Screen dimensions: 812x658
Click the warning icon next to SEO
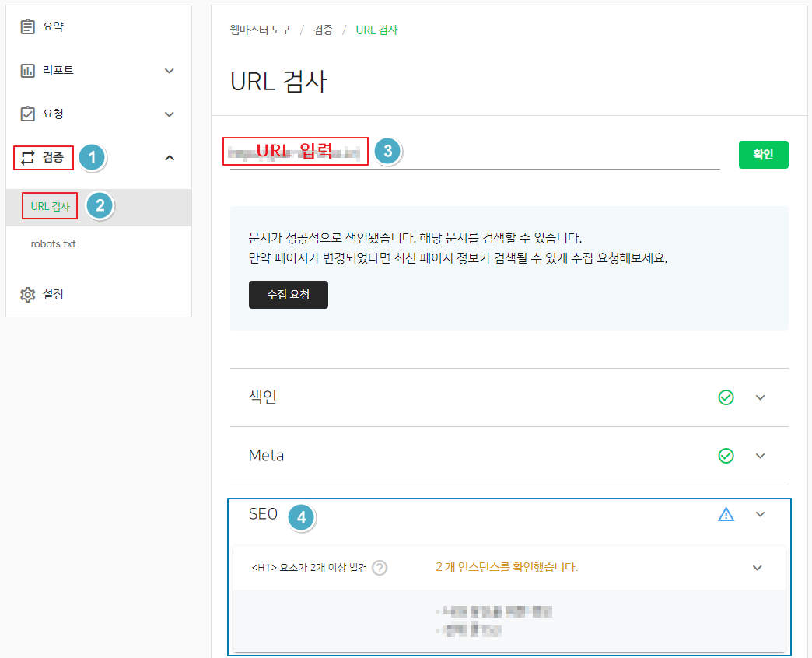[726, 513]
